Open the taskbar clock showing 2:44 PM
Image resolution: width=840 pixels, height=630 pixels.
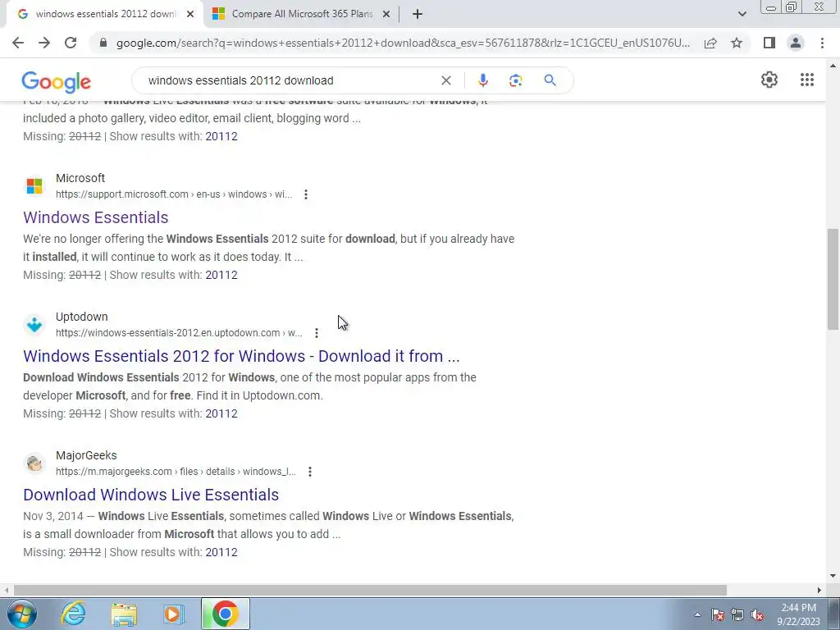tap(798, 614)
